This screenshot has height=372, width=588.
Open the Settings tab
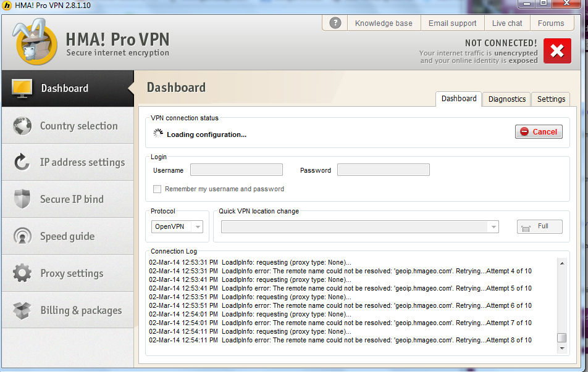(551, 99)
